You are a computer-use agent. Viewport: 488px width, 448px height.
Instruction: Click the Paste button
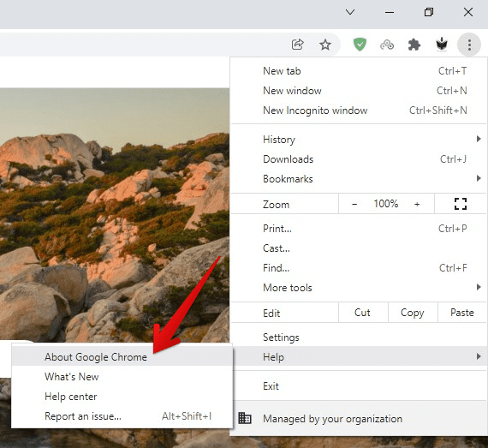point(462,313)
